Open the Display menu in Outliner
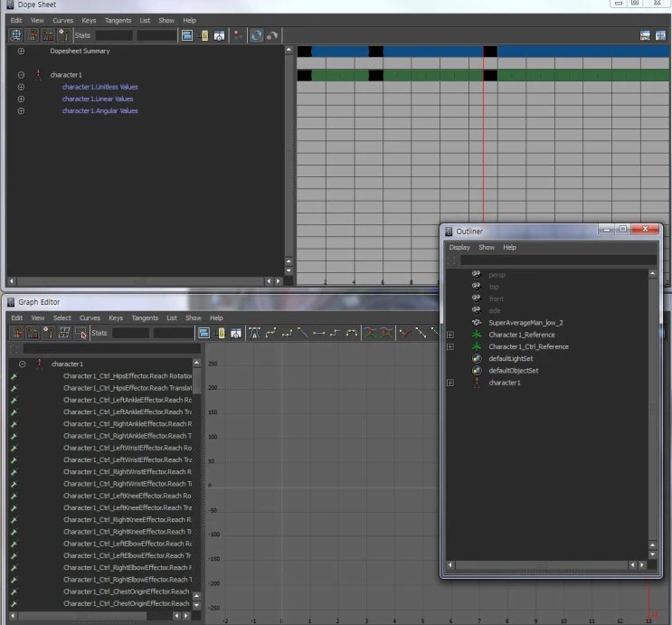The height and width of the screenshot is (625, 672). [x=459, y=247]
